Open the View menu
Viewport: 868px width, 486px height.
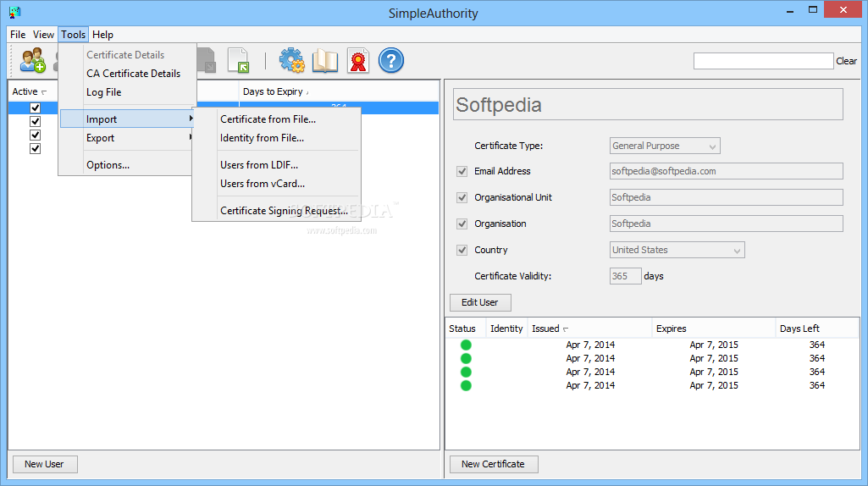tap(43, 35)
